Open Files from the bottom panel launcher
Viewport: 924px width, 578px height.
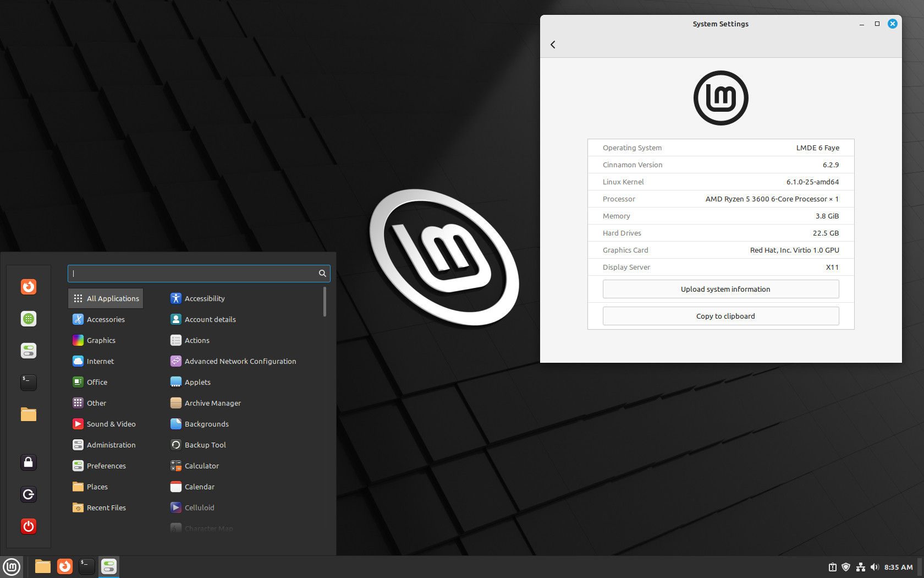coord(43,566)
